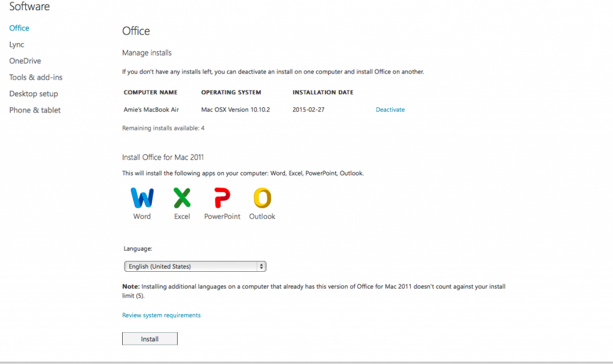Open the Phone & tablet section
The height and width of the screenshot is (364, 613).
(35, 110)
